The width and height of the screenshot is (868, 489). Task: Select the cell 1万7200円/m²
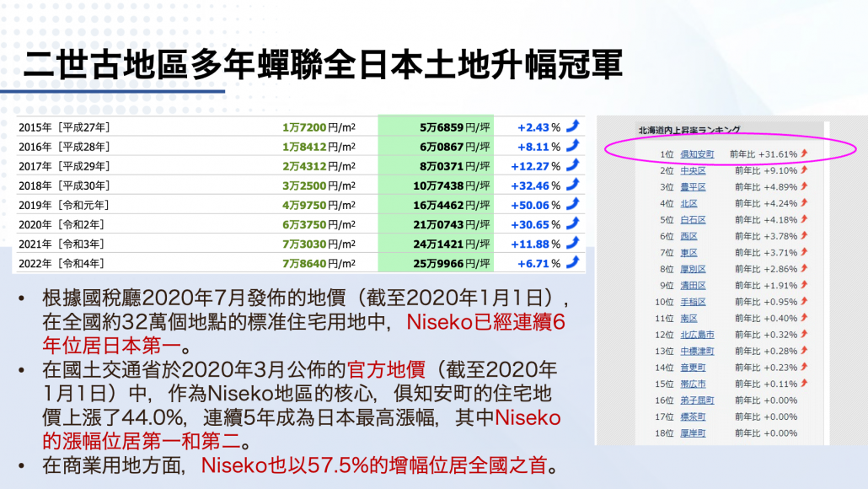pyautogui.click(x=319, y=127)
